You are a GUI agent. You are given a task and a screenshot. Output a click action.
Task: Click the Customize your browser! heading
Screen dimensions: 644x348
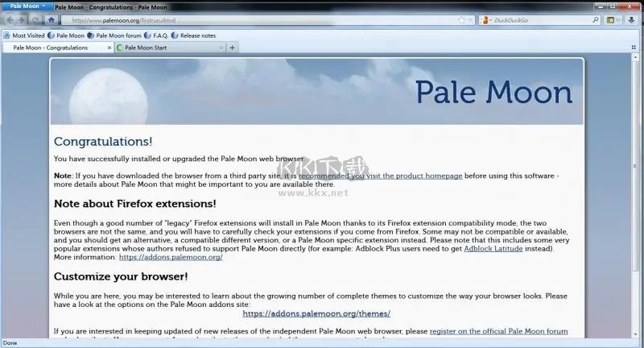pyautogui.click(x=121, y=276)
